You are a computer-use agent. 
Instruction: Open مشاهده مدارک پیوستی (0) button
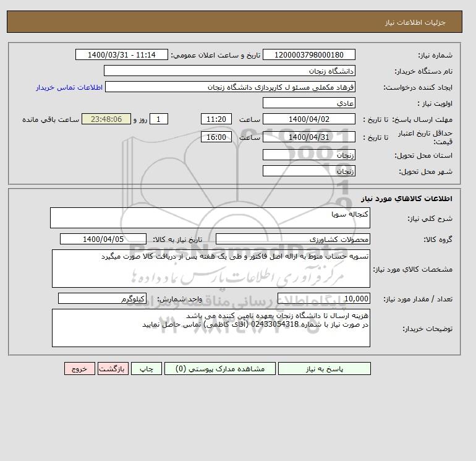click(220, 369)
